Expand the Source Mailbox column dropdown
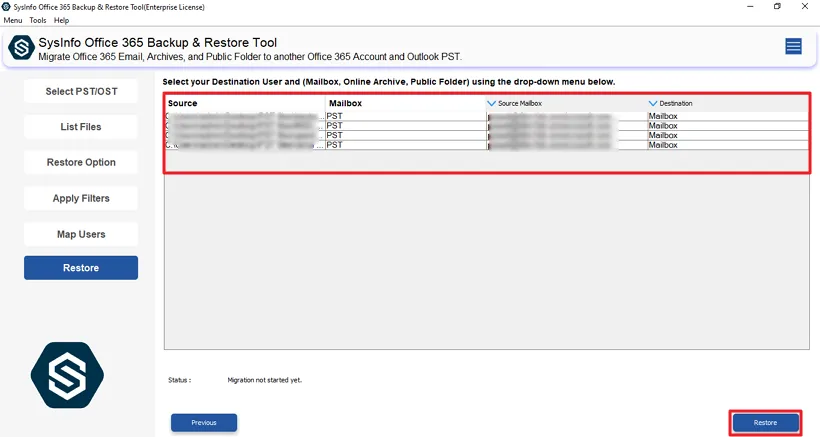 491,104
